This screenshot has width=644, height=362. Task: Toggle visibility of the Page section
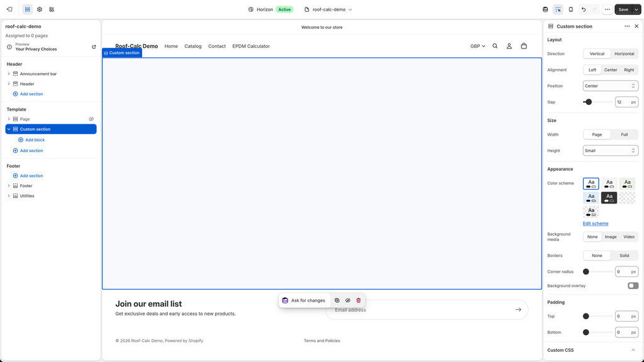(x=91, y=119)
